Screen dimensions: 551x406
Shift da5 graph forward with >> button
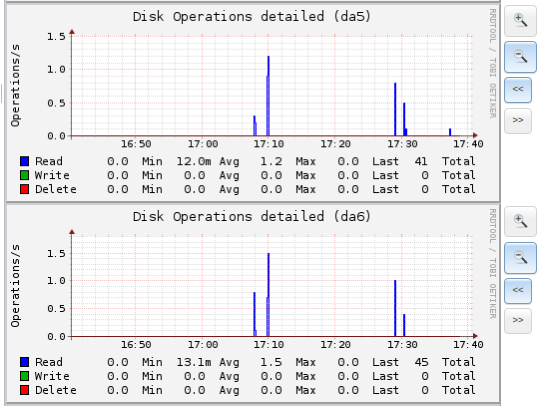click(518, 121)
